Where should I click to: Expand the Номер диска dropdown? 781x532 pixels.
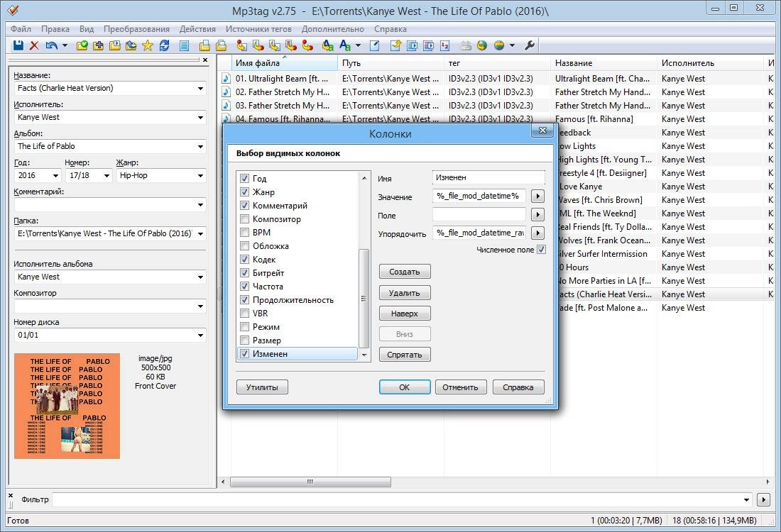[200, 336]
